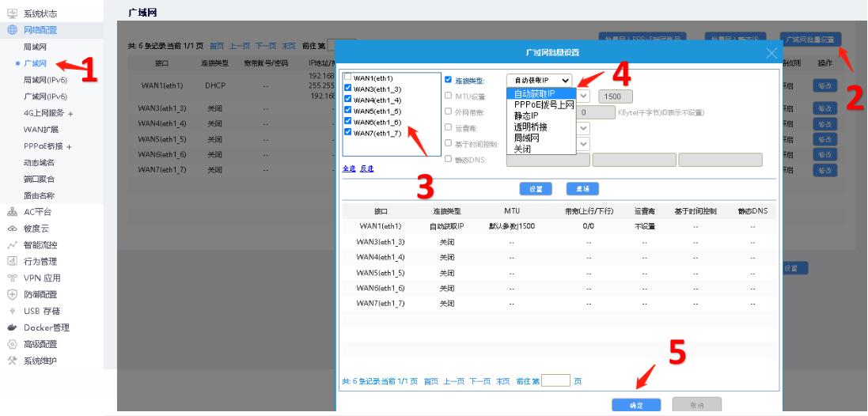The height and width of the screenshot is (416, 868).
Task: Uncheck the WAN5(eth1_5) checkbox
Action: click(347, 109)
